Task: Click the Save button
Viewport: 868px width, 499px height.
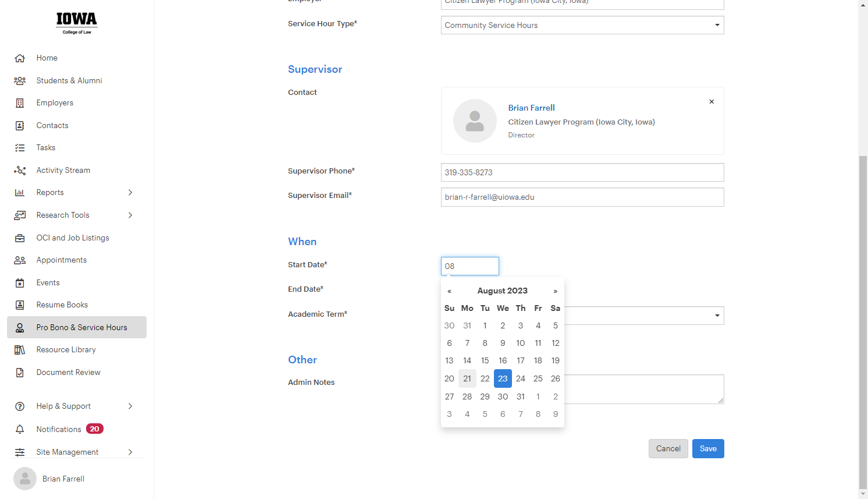Action: (x=708, y=449)
